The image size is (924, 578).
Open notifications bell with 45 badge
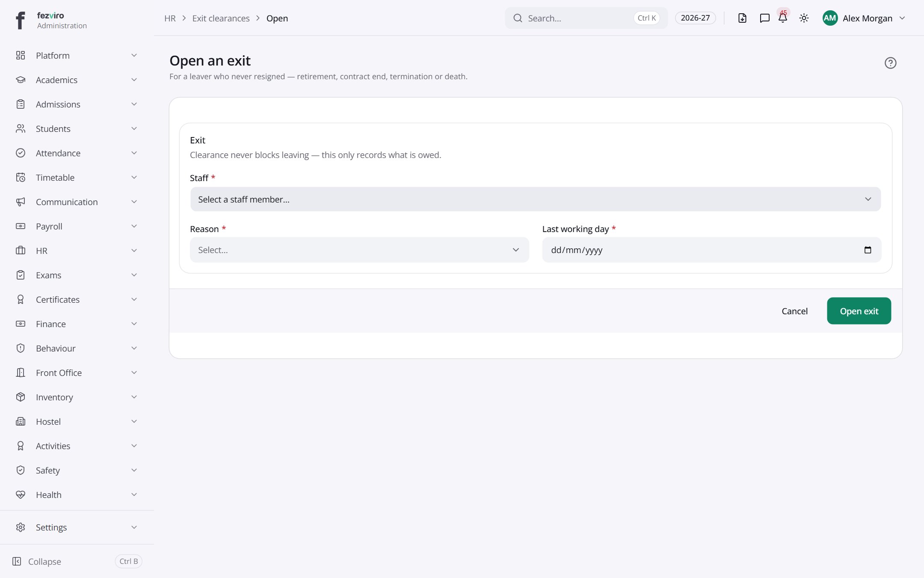click(783, 18)
